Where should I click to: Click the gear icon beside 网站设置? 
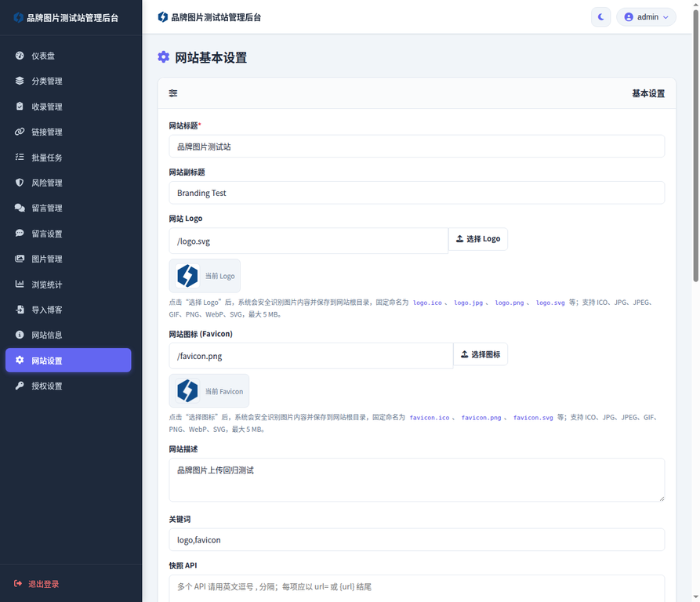20,360
